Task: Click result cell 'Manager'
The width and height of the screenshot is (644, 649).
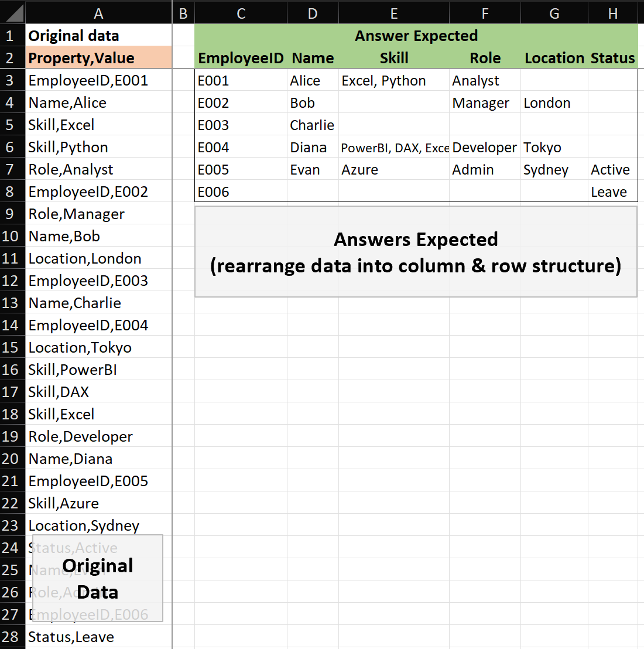Action: click(x=485, y=103)
